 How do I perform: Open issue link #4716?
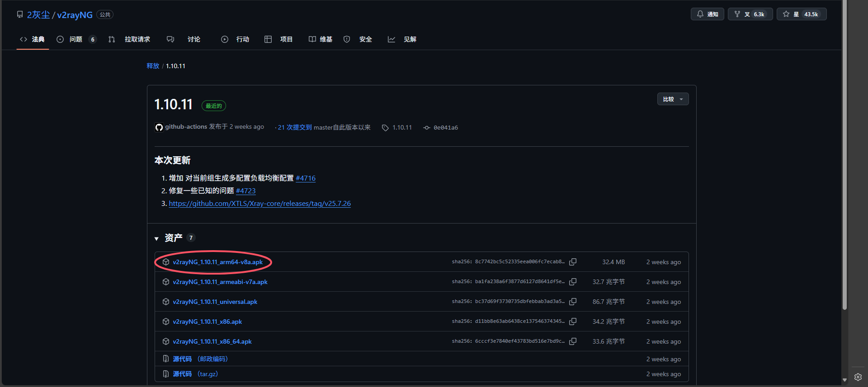[306, 178]
